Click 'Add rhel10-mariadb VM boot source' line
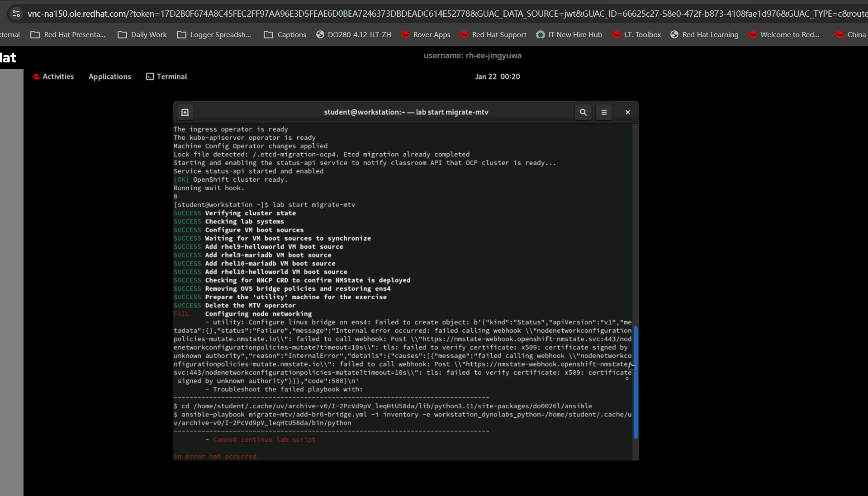The width and height of the screenshot is (868, 496). pyautogui.click(x=270, y=264)
